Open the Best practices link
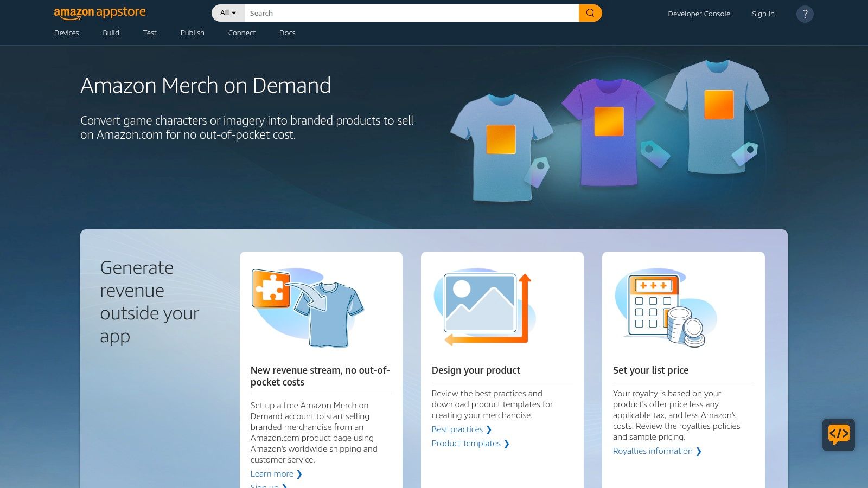 (x=462, y=429)
